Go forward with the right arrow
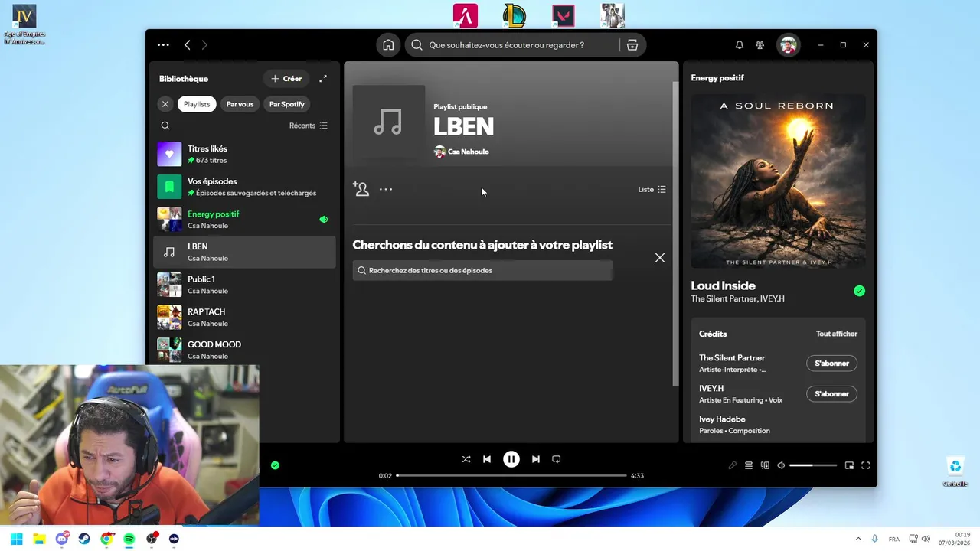 point(204,45)
